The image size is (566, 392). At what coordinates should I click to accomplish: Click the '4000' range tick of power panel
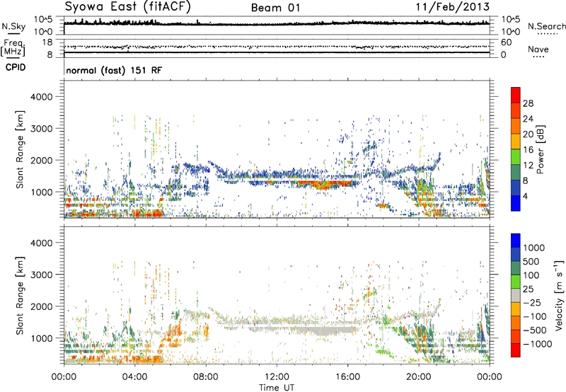(41, 97)
